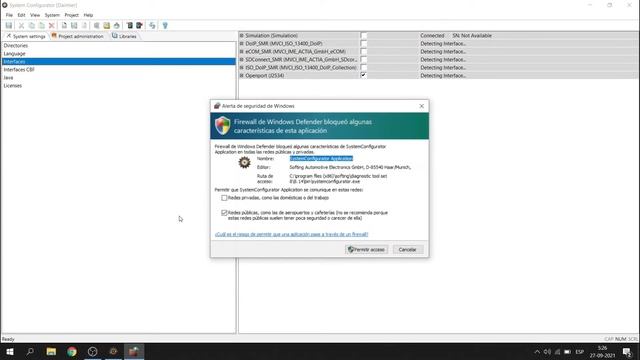Viewport: 640px width, 360px height.
Task: Switch to System settings tab
Action: pyautogui.click(x=26, y=36)
